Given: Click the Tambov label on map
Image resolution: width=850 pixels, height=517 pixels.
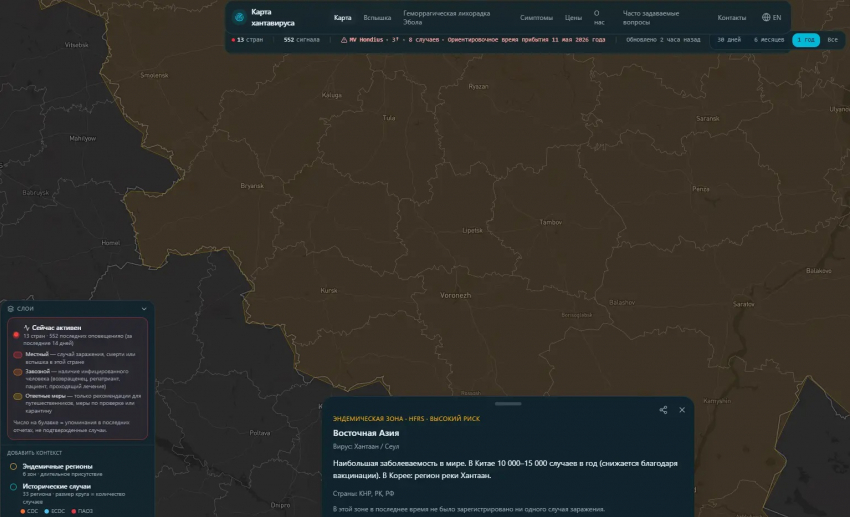Looking at the screenshot, I should coord(551,222).
